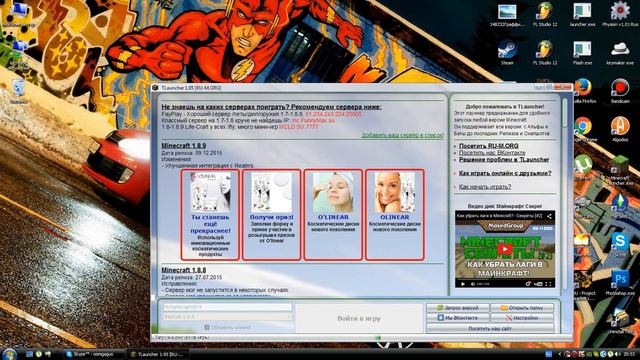Open keymaker.exe desktop icon
640x360 pixels.
pyautogui.click(x=620, y=52)
